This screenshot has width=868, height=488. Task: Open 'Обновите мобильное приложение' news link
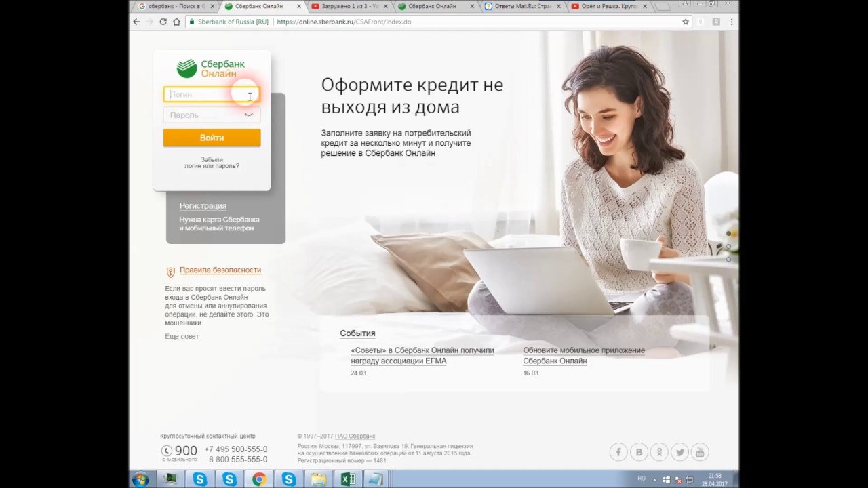(584, 356)
